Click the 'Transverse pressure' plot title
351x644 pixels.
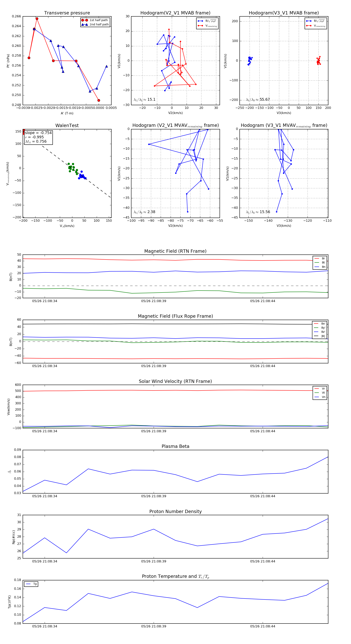coord(67,13)
